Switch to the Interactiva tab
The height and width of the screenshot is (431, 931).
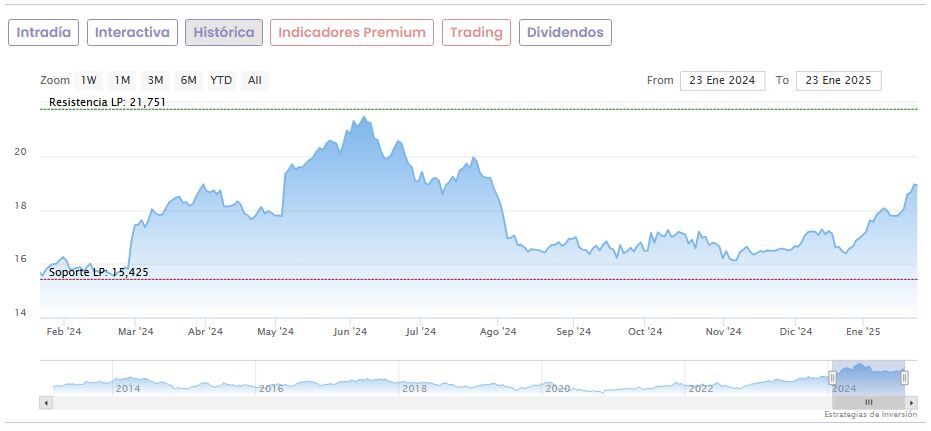click(x=132, y=33)
